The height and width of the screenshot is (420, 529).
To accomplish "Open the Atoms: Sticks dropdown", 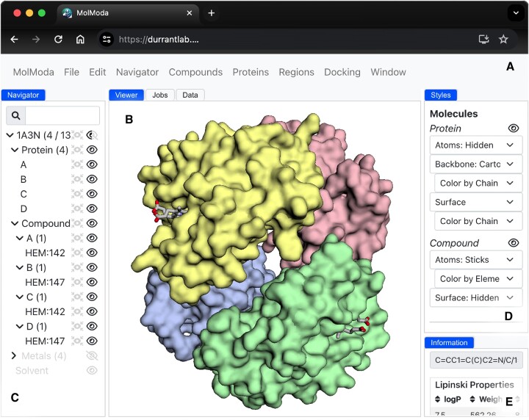I will point(475,260).
